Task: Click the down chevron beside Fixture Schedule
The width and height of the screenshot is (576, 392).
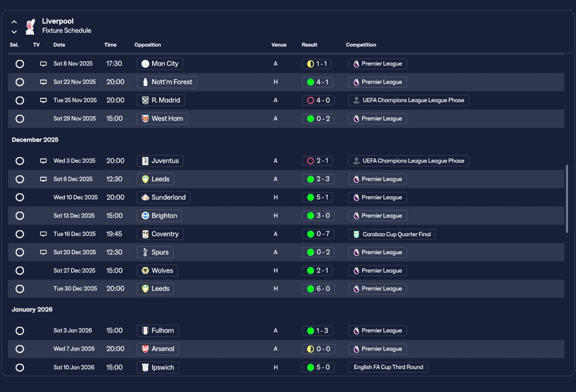Action: pos(14,32)
